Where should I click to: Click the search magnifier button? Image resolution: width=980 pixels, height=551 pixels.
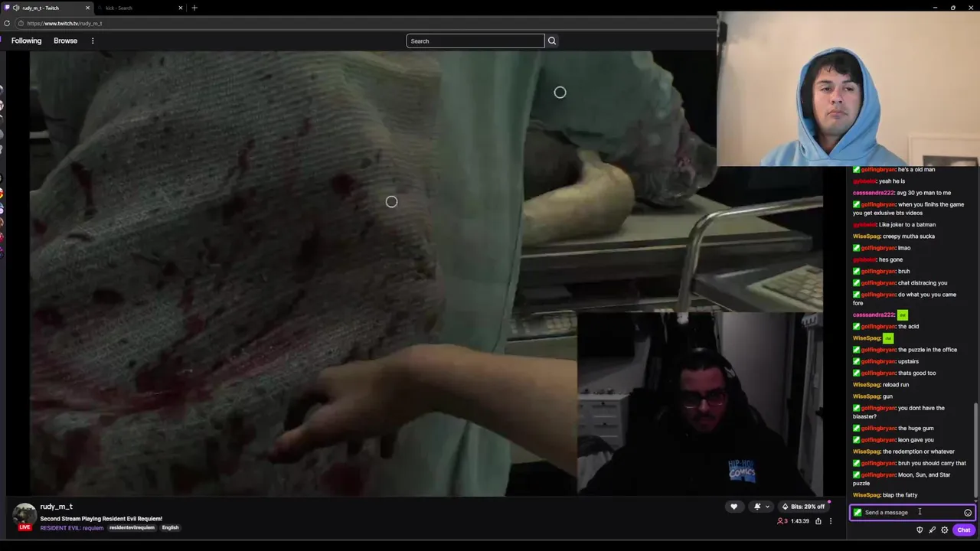551,41
